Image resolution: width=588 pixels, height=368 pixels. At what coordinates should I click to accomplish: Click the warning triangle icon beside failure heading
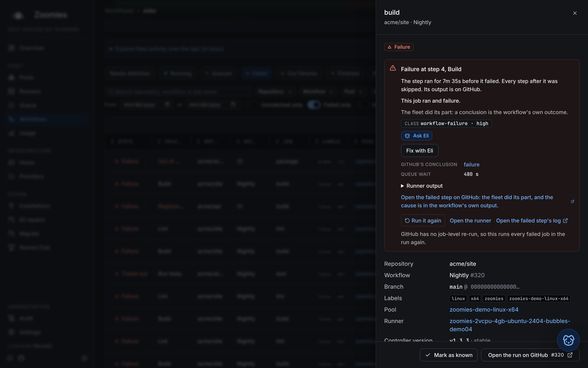point(393,68)
